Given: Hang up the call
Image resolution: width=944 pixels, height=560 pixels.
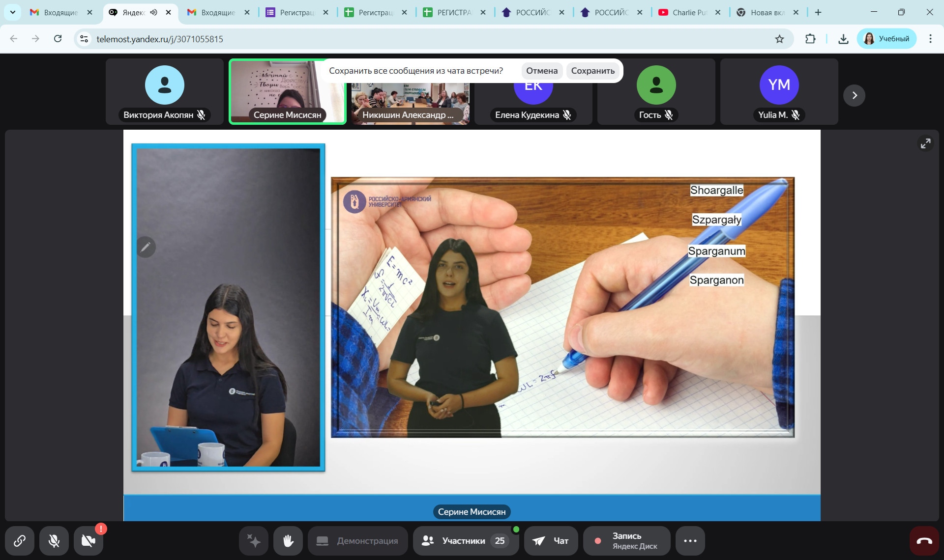Looking at the screenshot, I should [924, 541].
